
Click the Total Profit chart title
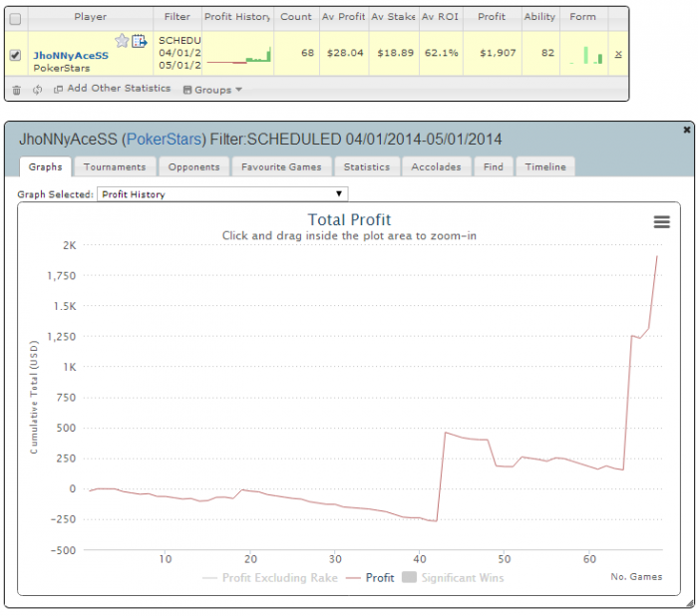click(x=349, y=220)
